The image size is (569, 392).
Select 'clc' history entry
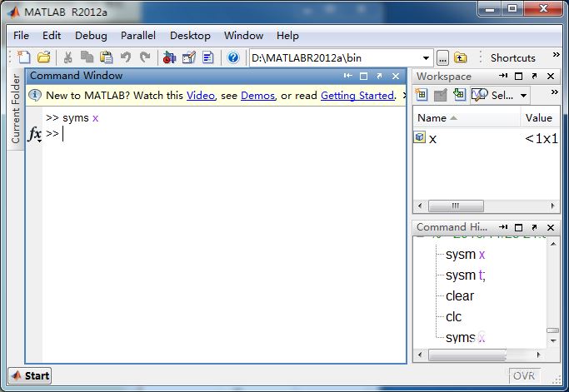pos(453,317)
